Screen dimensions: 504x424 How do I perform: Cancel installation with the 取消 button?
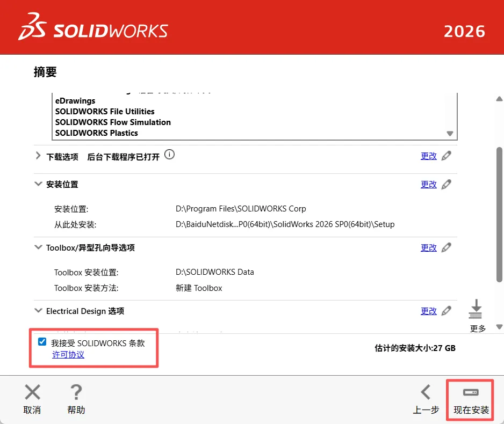(x=32, y=400)
